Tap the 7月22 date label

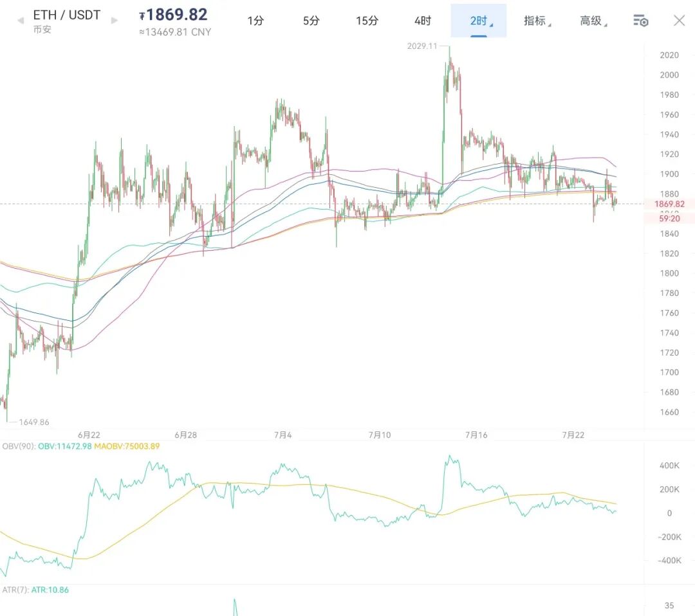pyautogui.click(x=573, y=435)
